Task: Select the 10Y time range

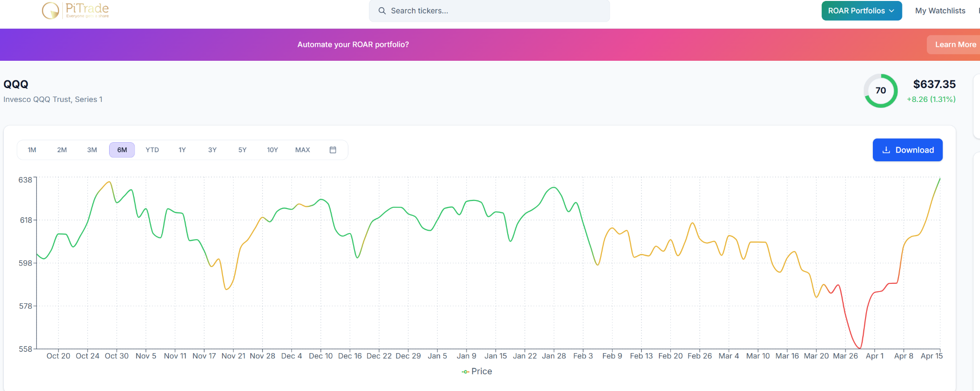Action: tap(272, 150)
